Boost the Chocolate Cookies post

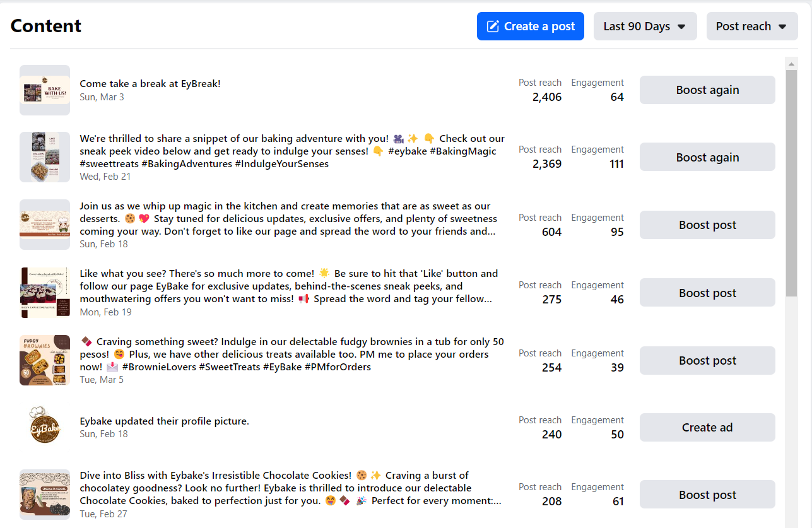click(707, 495)
